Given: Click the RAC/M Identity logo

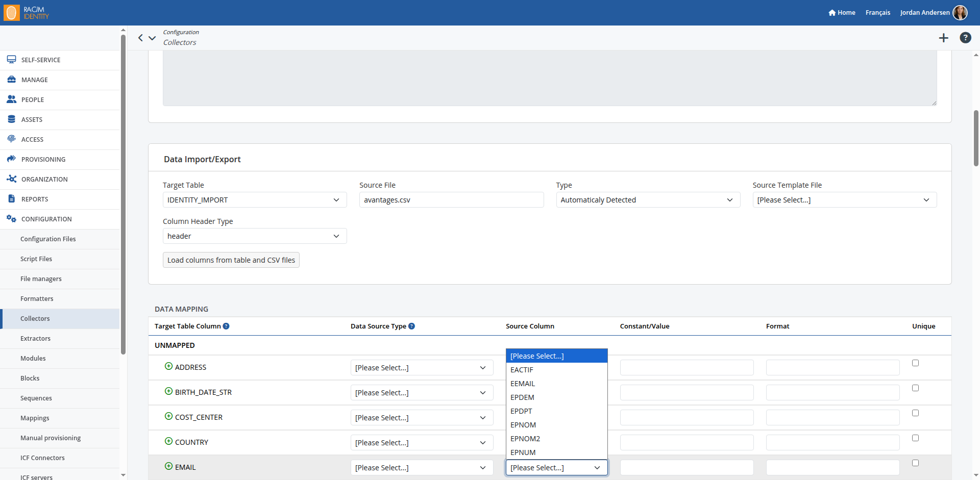Looking at the screenshot, I should [27, 13].
